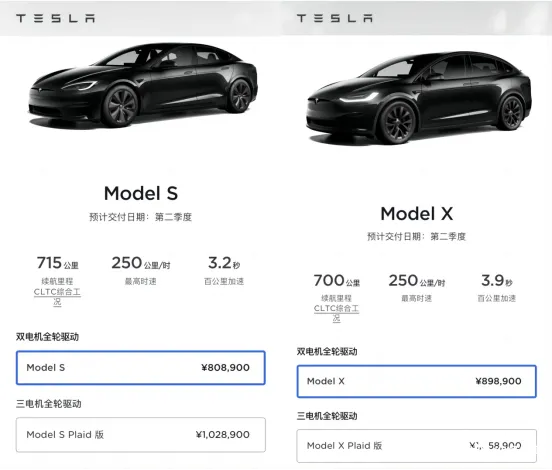Open CLTC link under 715 km range
The height and width of the screenshot is (470, 552).
pos(57,297)
